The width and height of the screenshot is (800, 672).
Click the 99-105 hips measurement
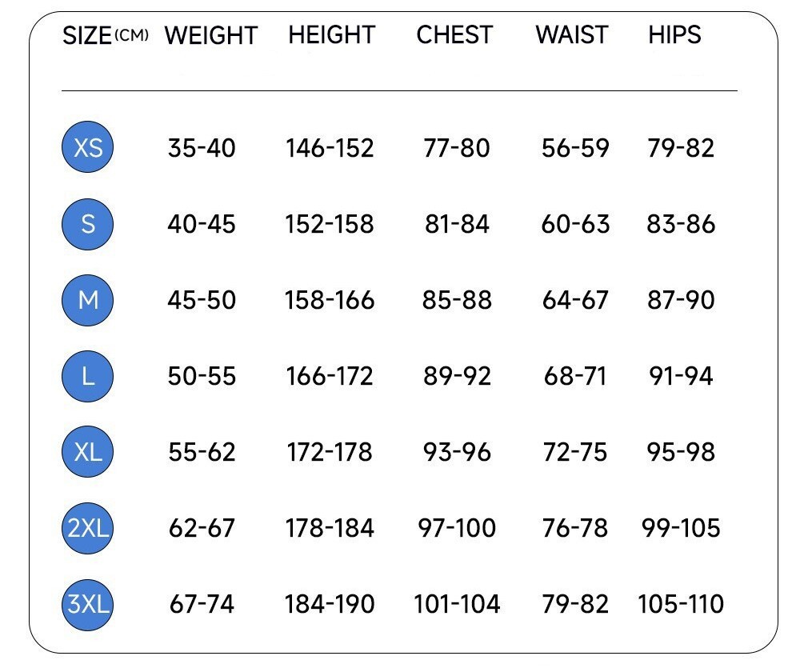pos(681,528)
